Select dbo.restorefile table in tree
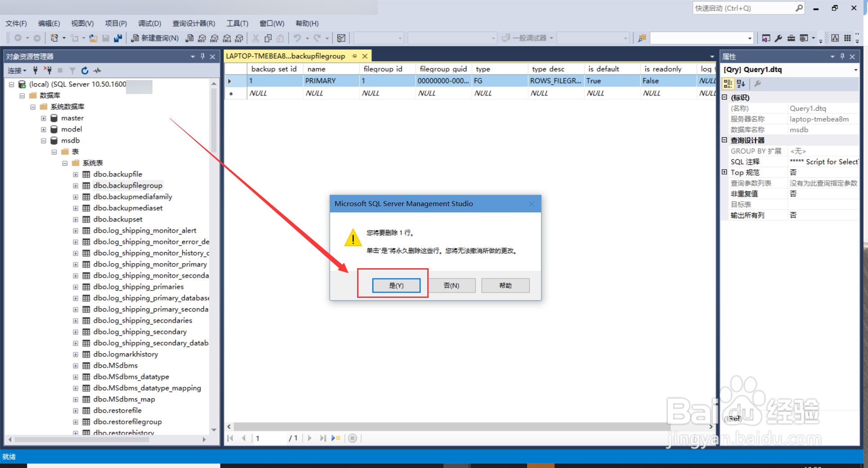868x468 pixels. pyautogui.click(x=117, y=410)
